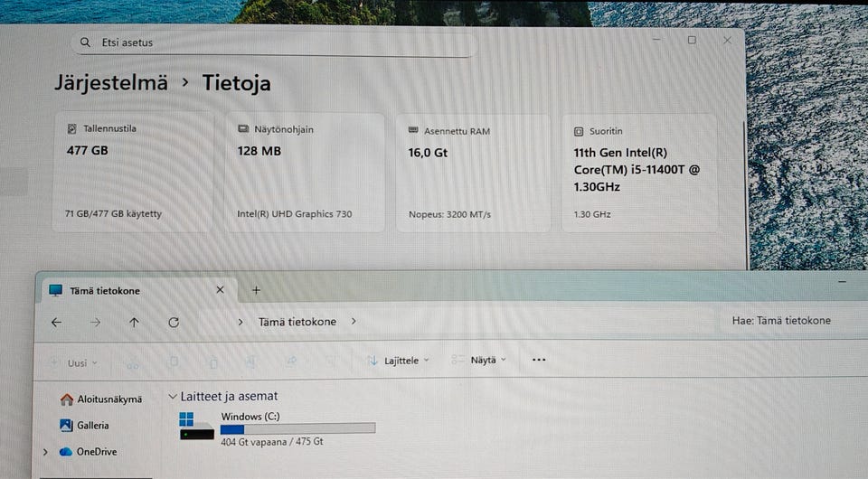Click the Tallennustila disk icon
This screenshot has height=479, width=868.
click(72, 128)
